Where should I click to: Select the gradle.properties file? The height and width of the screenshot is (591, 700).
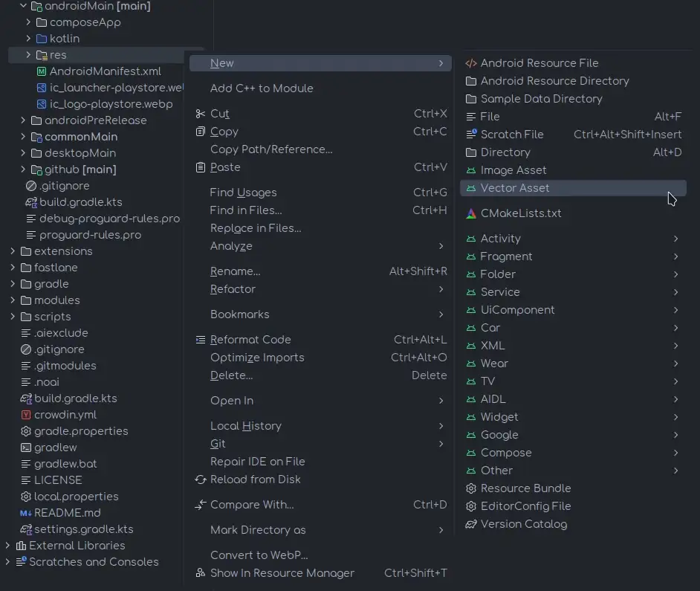80,431
